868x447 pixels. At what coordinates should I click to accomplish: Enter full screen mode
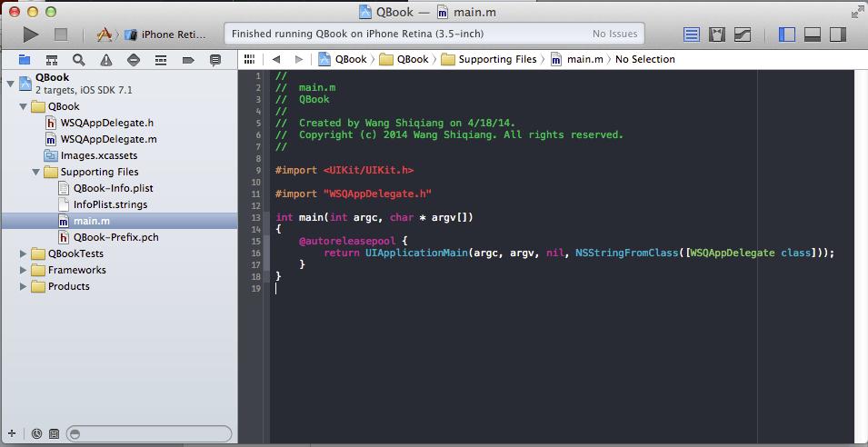click(856, 12)
